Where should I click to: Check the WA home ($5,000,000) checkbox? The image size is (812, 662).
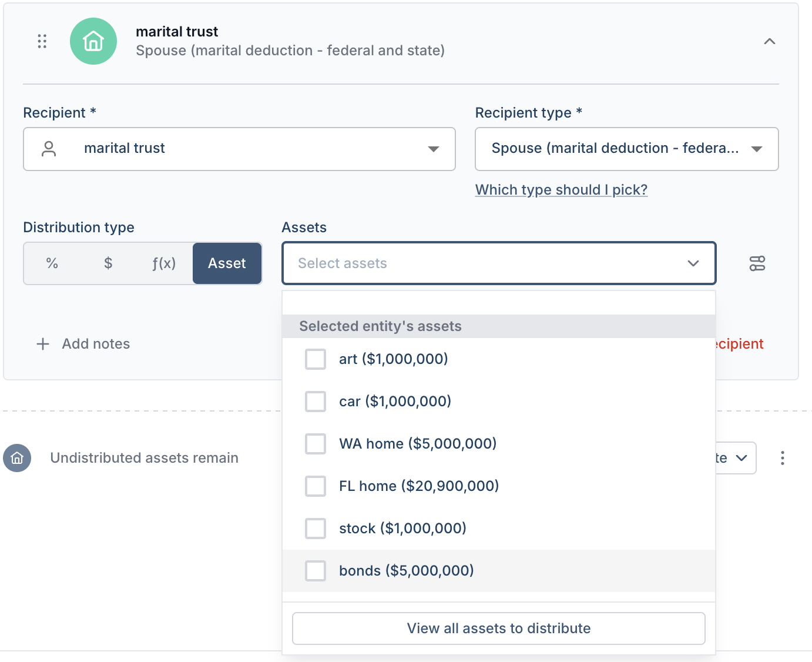tap(316, 444)
